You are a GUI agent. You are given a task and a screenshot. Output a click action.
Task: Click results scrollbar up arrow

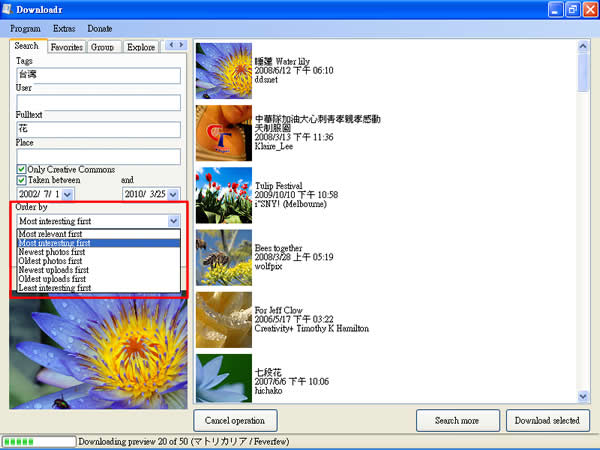click(x=583, y=46)
